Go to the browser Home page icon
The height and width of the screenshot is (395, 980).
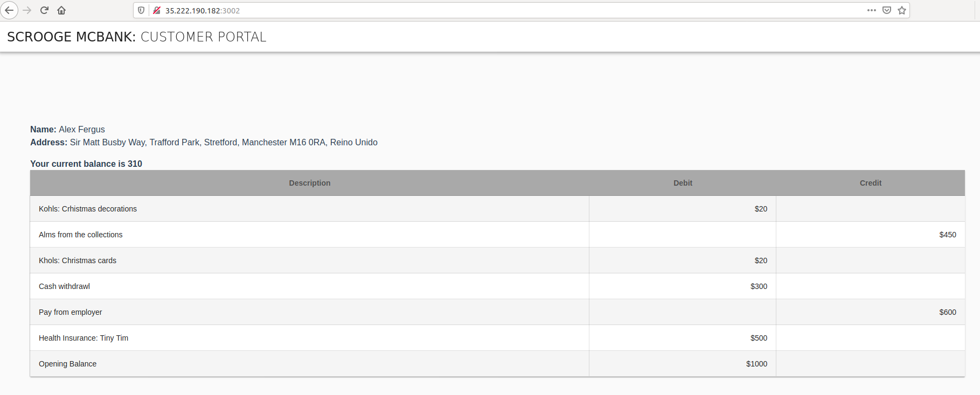(61, 10)
